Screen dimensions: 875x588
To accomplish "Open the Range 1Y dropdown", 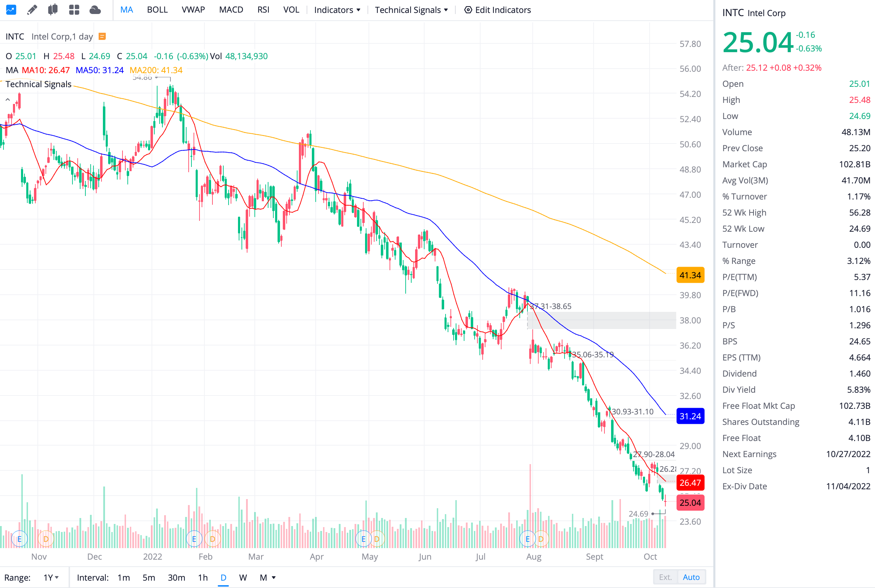I will (x=51, y=577).
